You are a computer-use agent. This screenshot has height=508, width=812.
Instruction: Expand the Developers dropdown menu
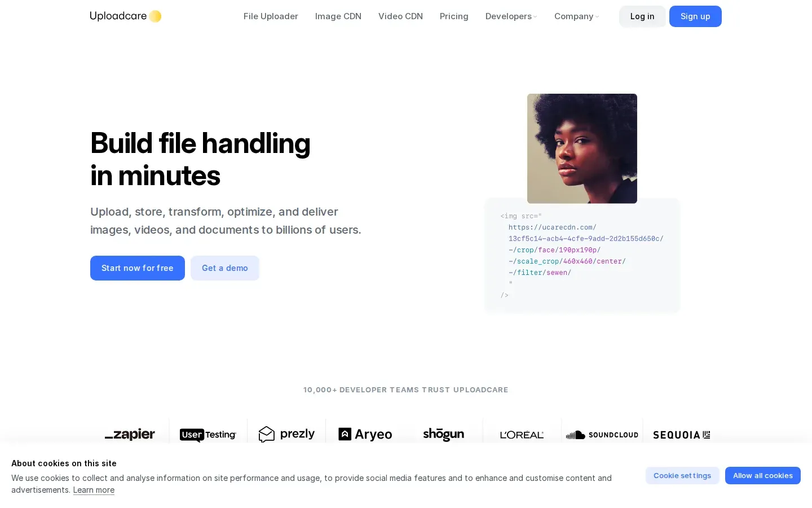tap(511, 16)
